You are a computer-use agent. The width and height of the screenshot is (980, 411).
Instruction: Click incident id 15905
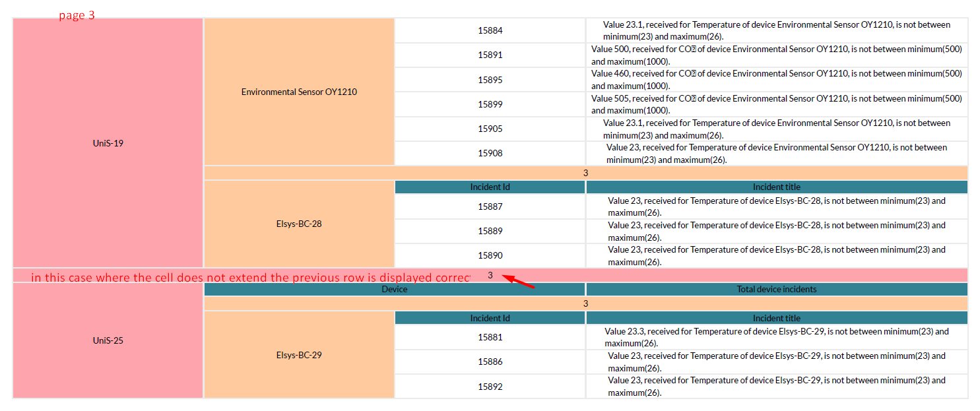pos(490,129)
